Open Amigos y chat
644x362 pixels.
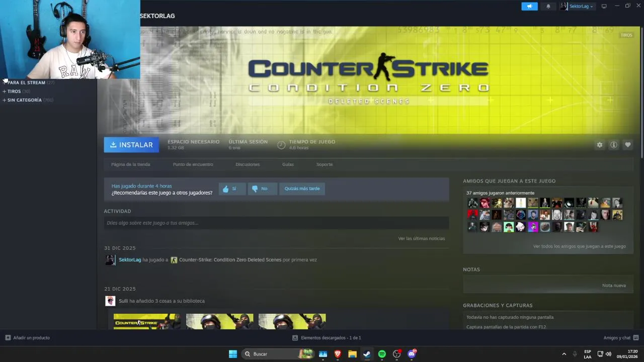click(621, 338)
